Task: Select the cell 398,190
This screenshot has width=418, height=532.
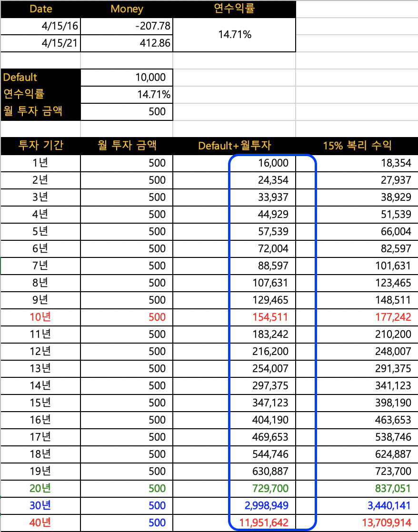Action: click(x=357, y=403)
